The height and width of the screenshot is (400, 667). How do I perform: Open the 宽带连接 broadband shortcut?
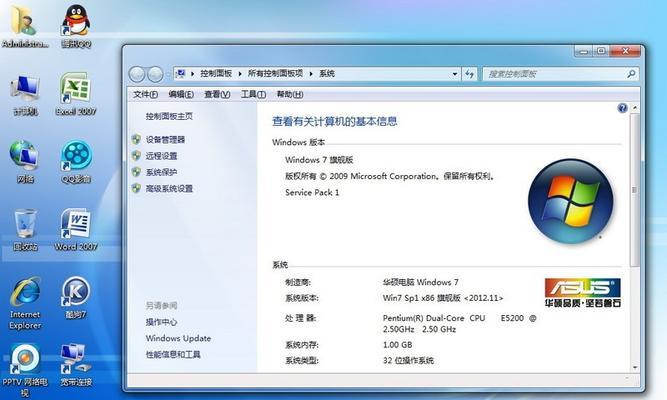click(76, 365)
